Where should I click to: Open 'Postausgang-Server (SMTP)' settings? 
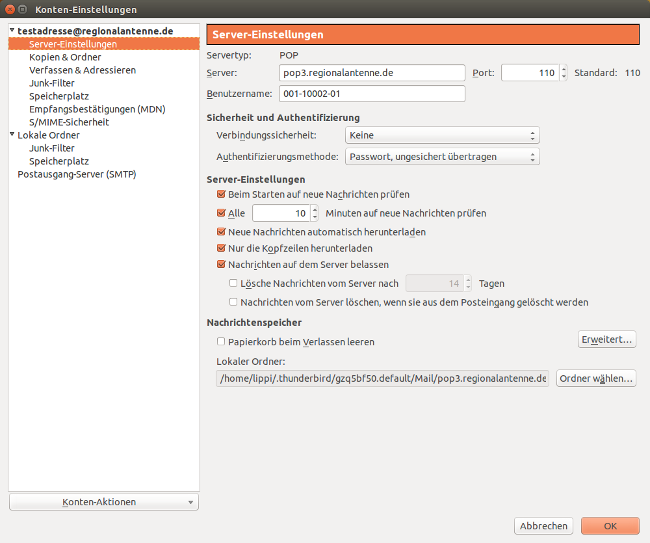(x=76, y=174)
